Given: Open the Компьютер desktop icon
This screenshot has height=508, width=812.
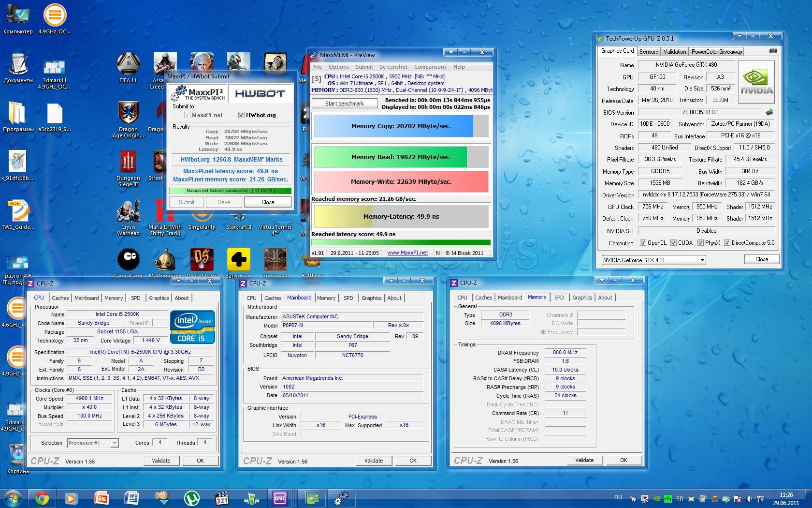Looking at the screenshot, I should tap(18, 19).
